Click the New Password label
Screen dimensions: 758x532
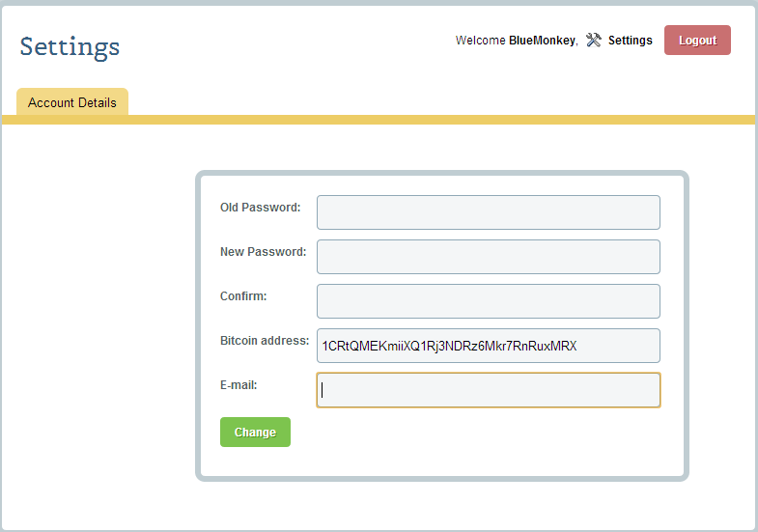click(x=263, y=252)
